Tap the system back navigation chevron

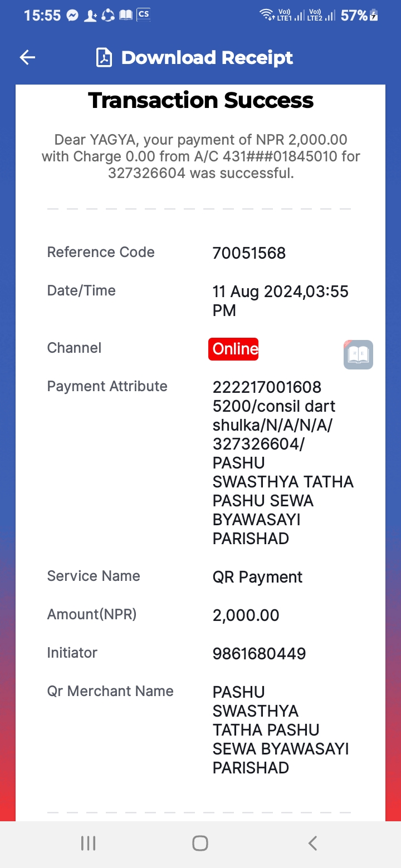pos(312,843)
